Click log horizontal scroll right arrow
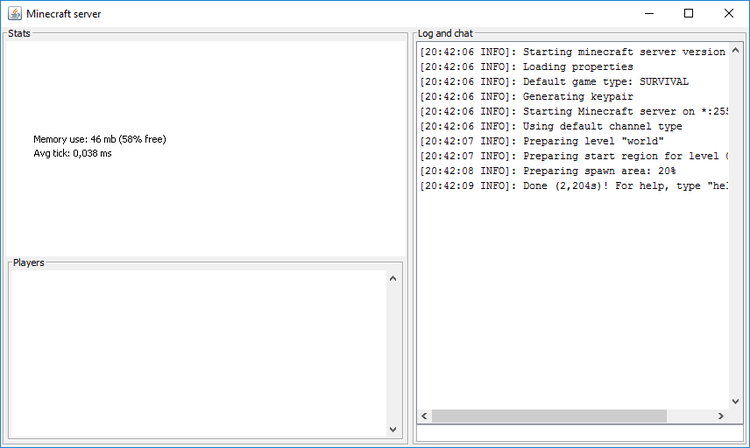The image size is (750, 448). [721, 416]
